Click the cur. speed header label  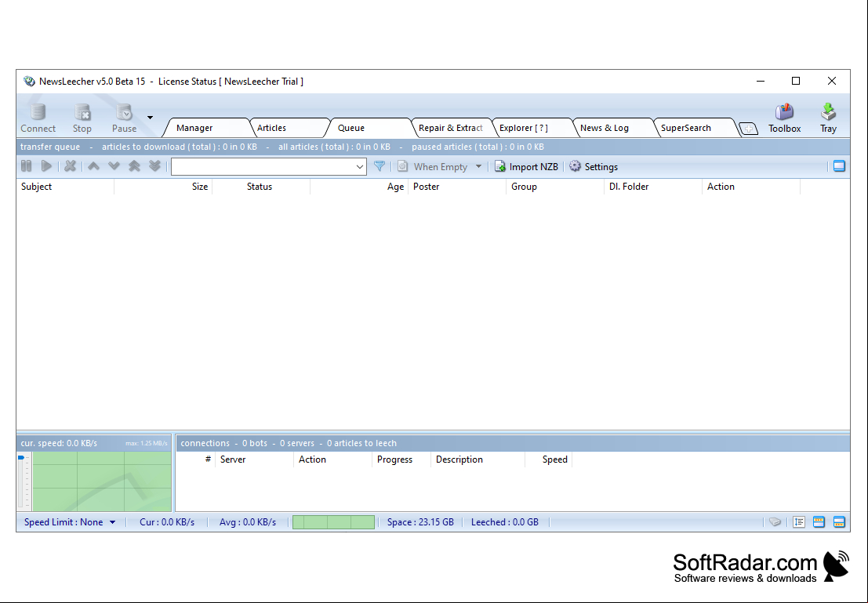tap(59, 443)
